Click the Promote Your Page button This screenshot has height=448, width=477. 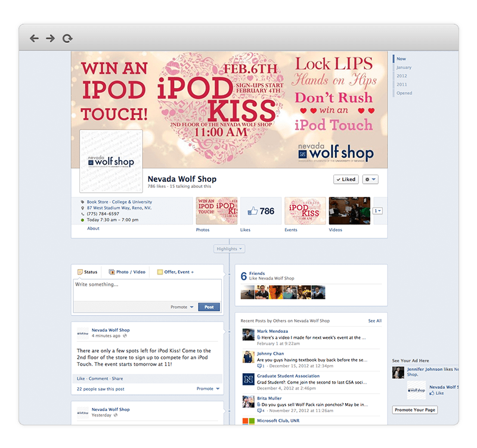coord(415,410)
